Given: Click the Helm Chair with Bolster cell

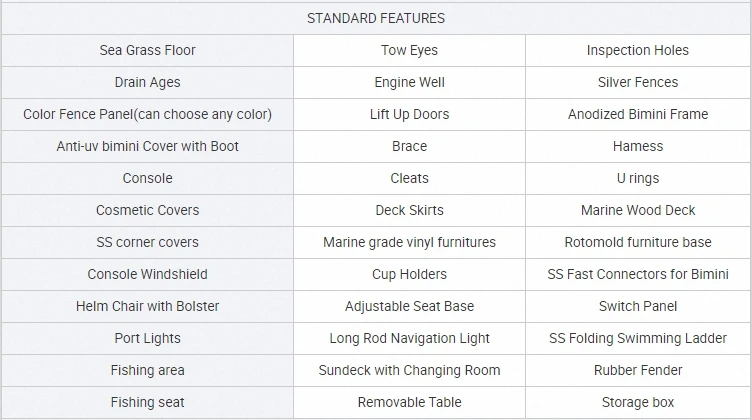Looking at the screenshot, I should click(147, 306).
